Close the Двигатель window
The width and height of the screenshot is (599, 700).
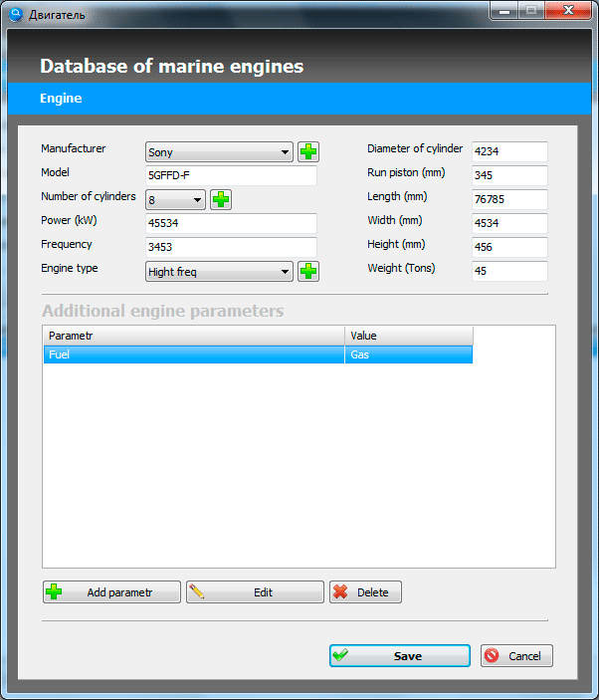click(x=568, y=11)
